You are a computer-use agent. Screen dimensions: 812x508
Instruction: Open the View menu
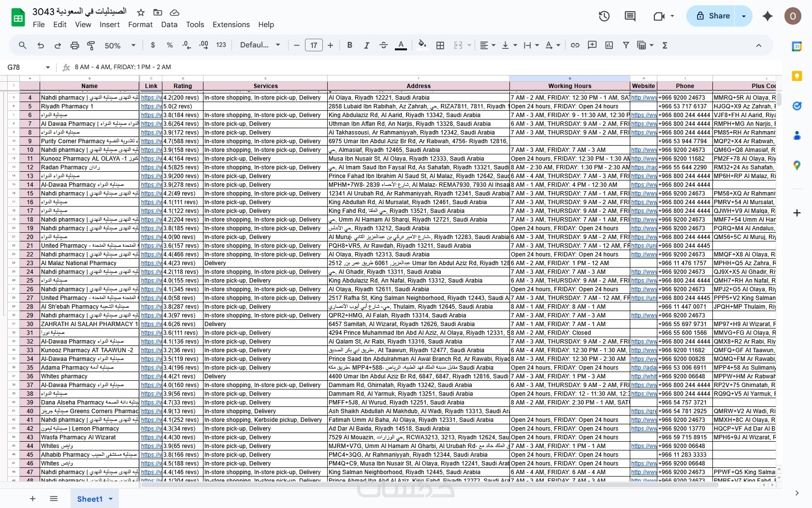click(83, 25)
